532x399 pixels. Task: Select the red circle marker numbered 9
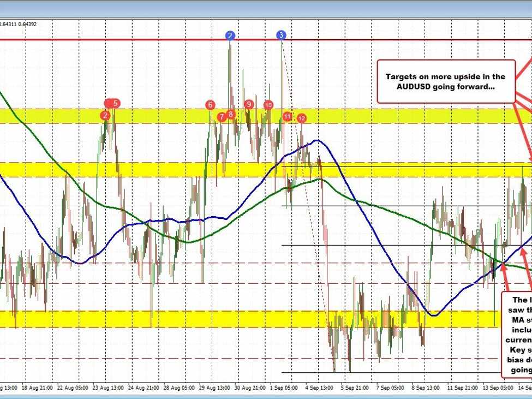pos(249,104)
